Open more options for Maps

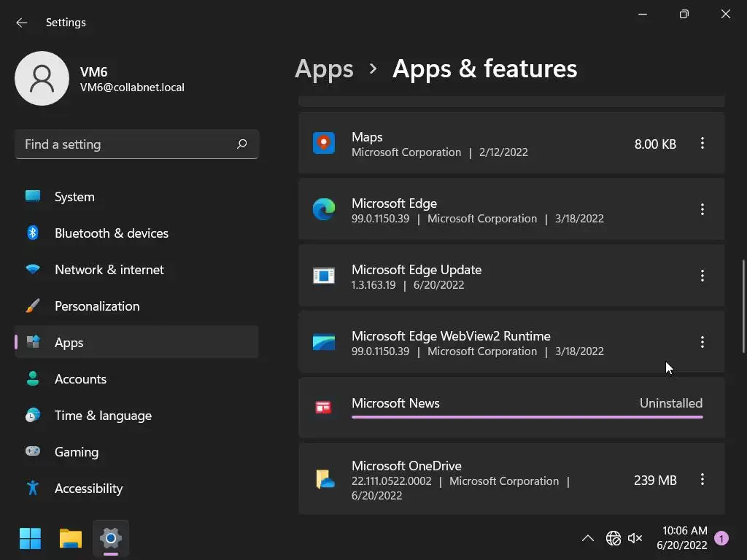(703, 144)
